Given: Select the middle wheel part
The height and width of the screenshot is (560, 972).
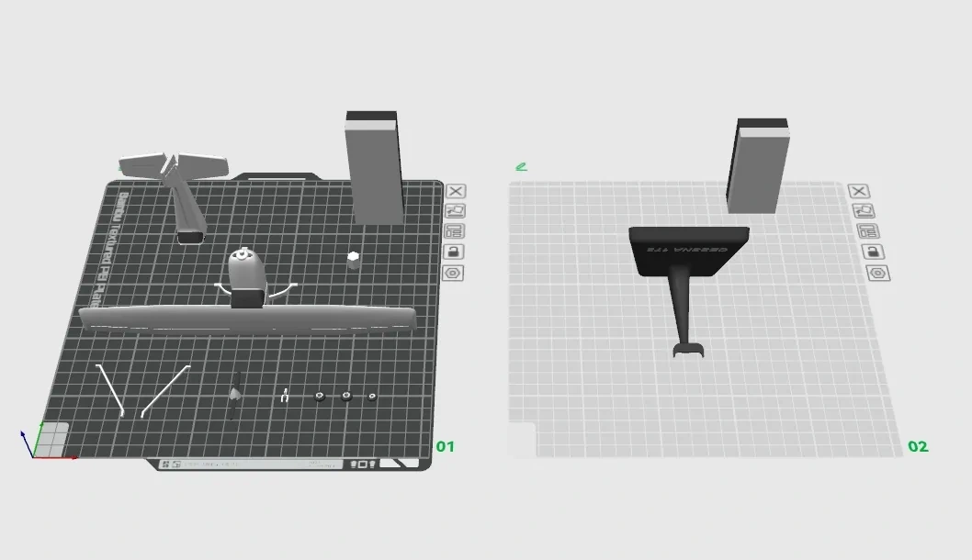Looking at the screenshot, I should coord(346,396).
